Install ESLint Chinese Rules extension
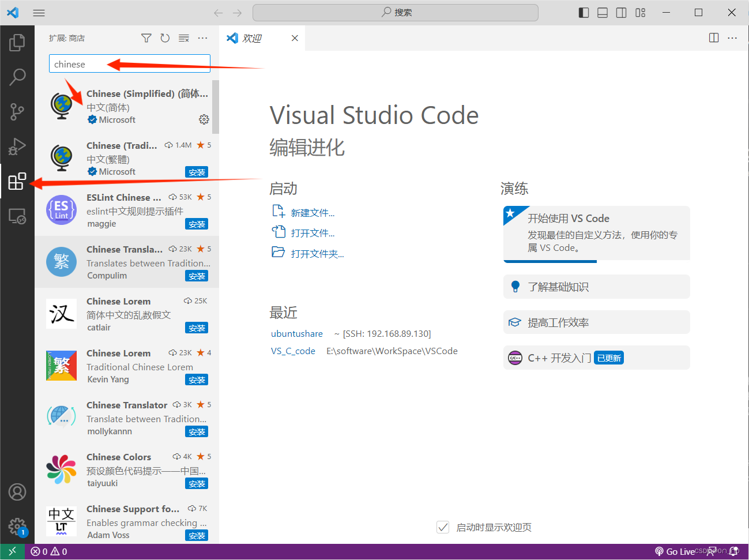The height and width of the screenshot is (560, 749). 197,224
